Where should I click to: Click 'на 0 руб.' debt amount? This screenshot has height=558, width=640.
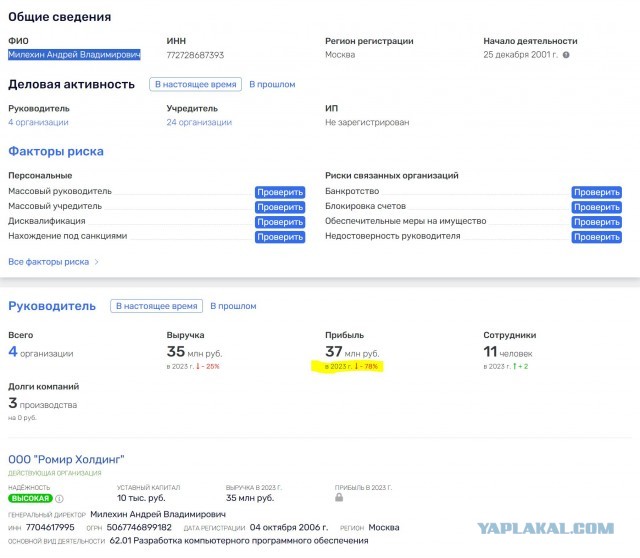point(22,418)
